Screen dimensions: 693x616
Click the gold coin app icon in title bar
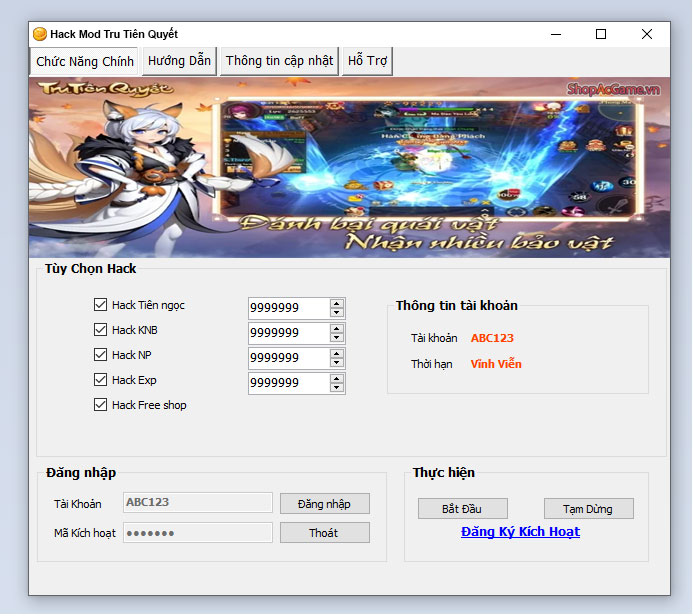tap(40, 34)
